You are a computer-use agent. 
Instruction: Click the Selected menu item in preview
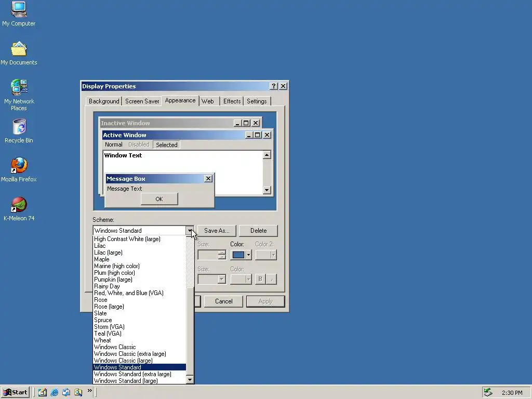coord(167,145)
